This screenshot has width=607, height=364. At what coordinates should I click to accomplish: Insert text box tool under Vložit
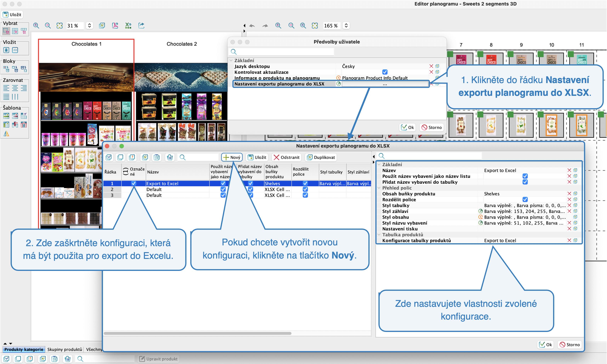tap(15, 50)
